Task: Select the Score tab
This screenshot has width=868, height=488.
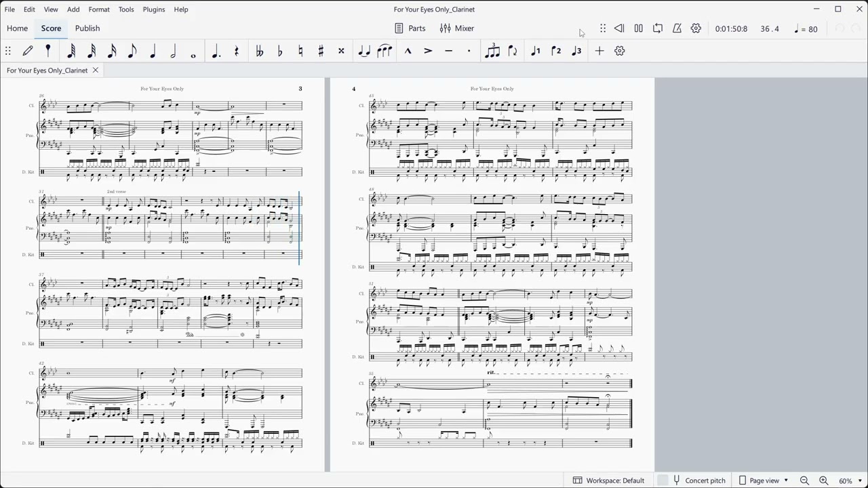Action: 51,28
